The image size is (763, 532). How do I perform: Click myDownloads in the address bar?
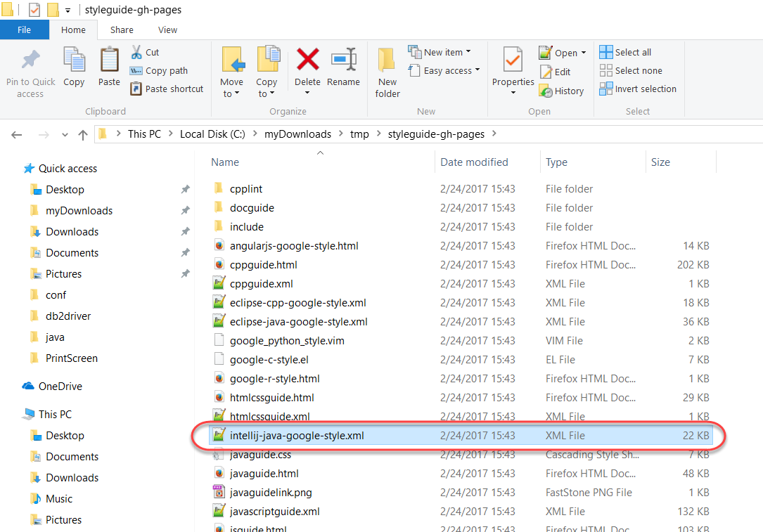point(297,134)
